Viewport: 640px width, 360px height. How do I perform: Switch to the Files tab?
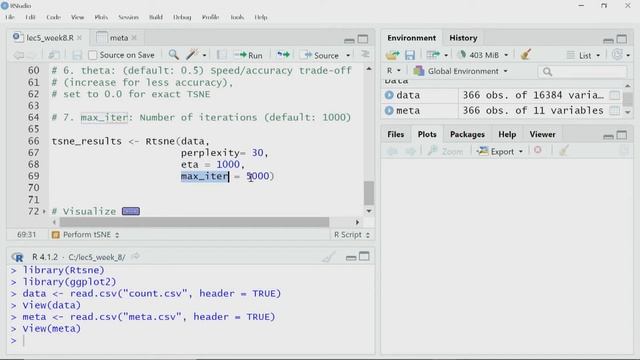pos(396,134)
